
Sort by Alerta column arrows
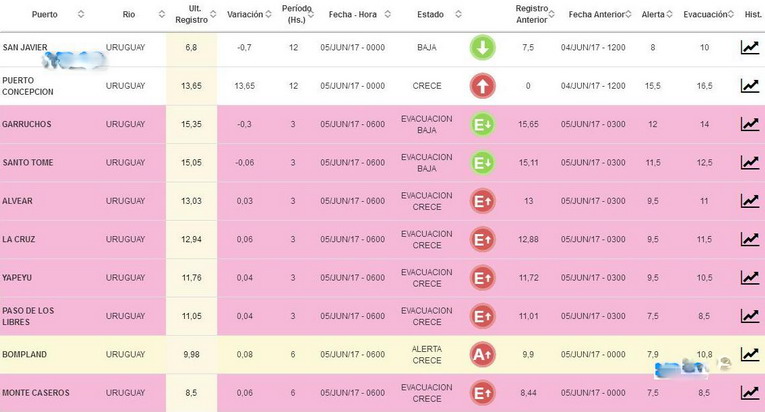[669, 14]
